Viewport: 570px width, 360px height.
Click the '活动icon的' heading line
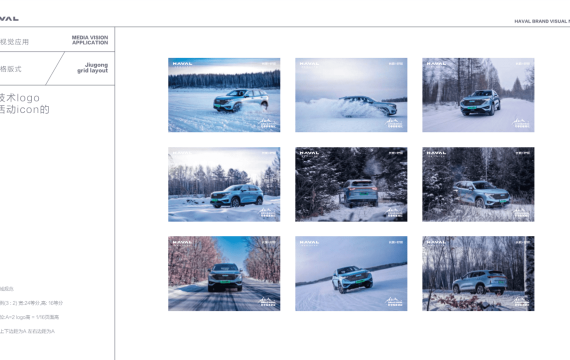(24, 109)
